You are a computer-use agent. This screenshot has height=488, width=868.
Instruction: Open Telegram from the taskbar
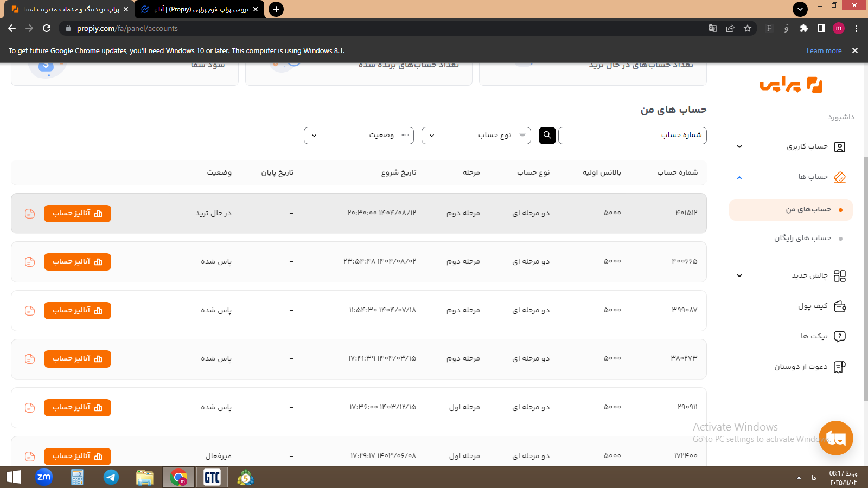coord(111,477)
